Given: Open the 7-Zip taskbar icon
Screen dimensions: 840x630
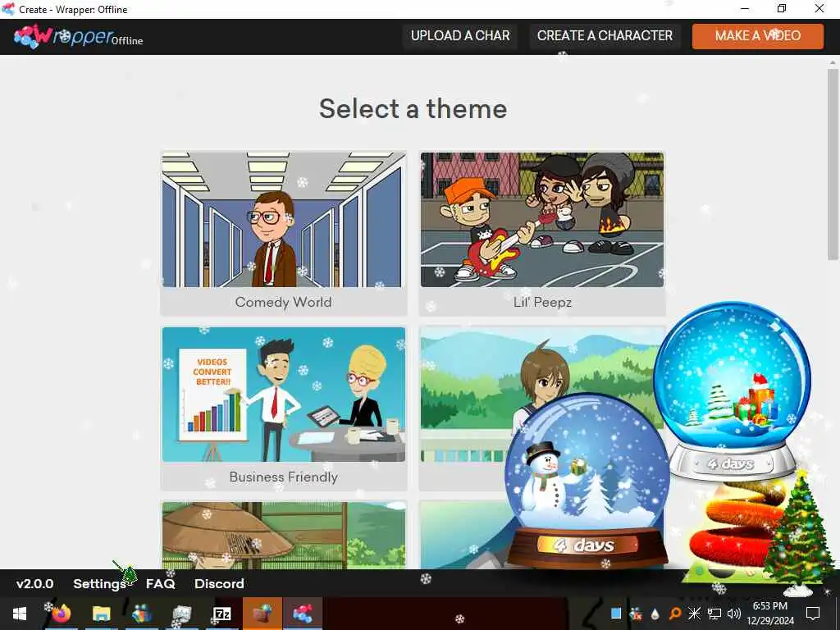Looking at the screenshot, I should 221,614.
